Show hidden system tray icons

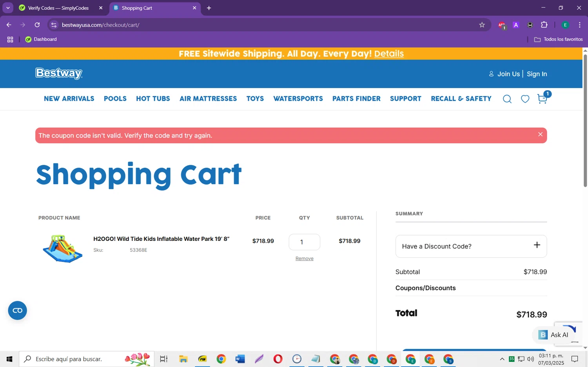pyautogui.click(x=502, y=359)
